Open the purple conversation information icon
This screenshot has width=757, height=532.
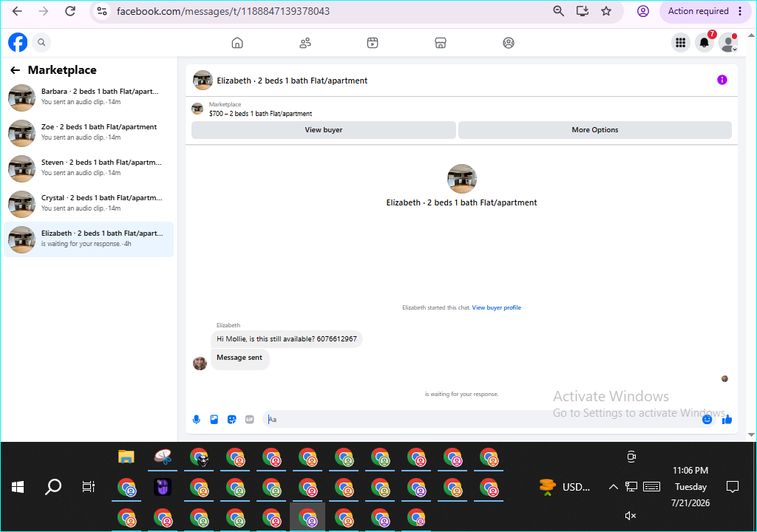coord(722,80)
